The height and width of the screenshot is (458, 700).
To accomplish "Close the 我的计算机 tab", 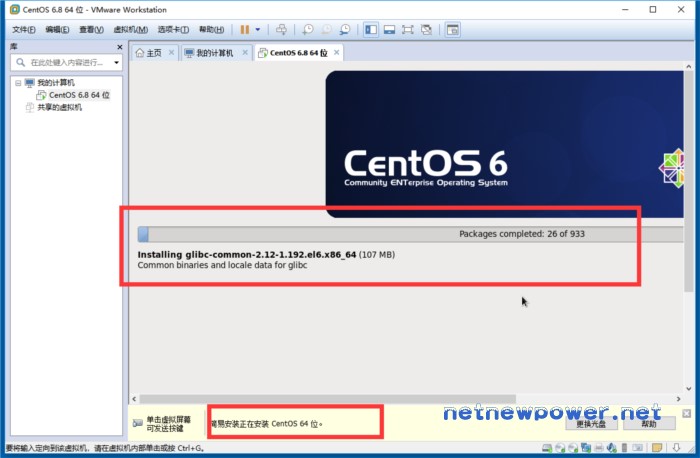I will pos(245,52).
